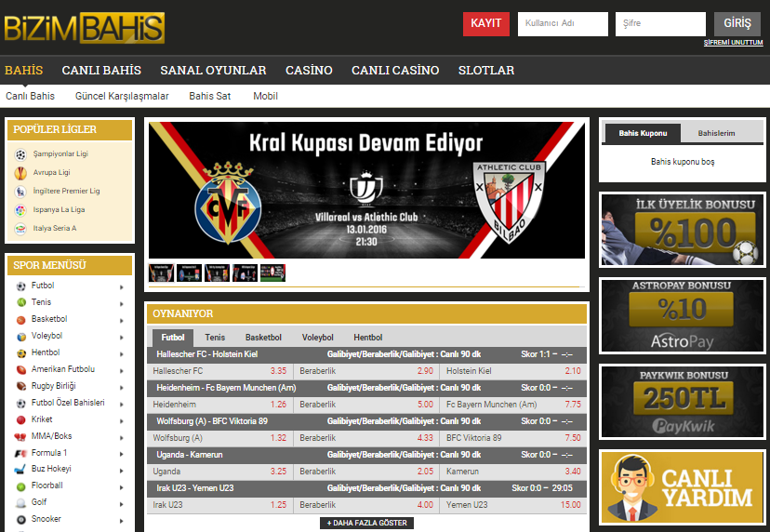
Task: Click the Formula 1 logo icon
Action: pos(20,453)
